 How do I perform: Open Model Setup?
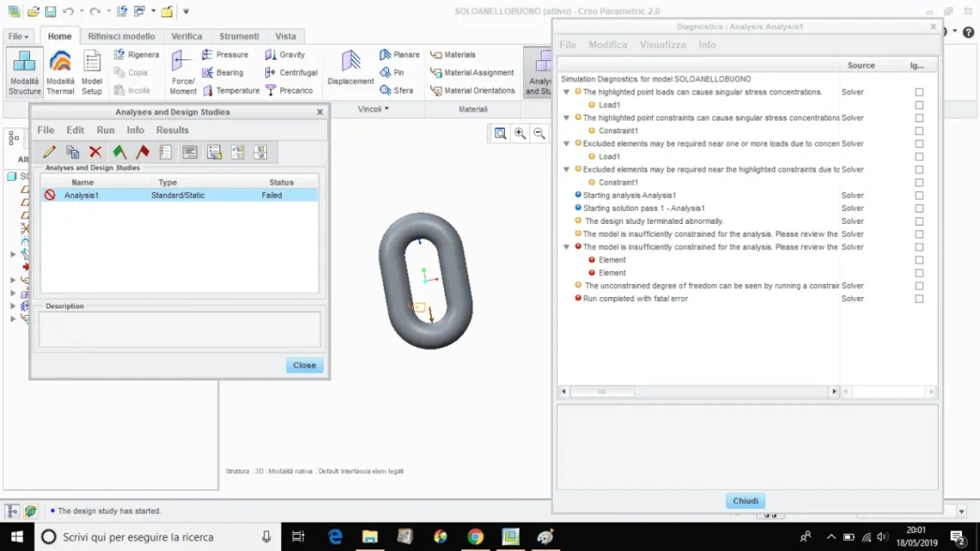click(x=92, y=72)
